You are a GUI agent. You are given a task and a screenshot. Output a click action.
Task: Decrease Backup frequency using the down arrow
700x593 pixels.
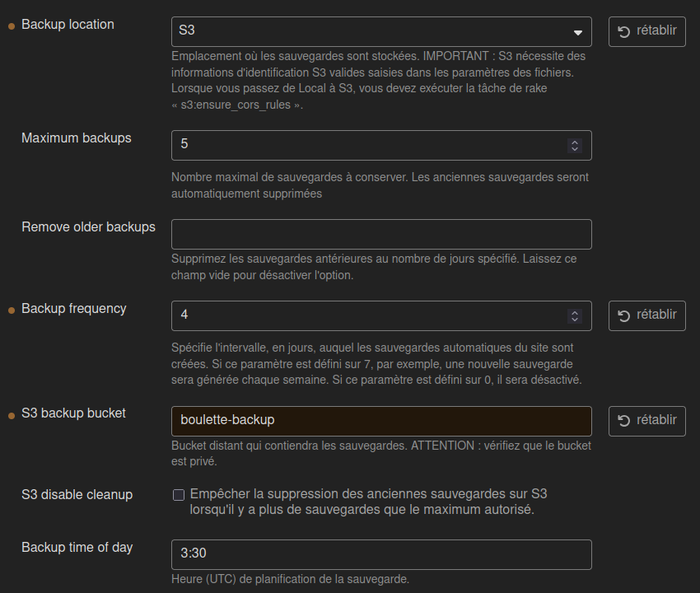(x=575, y=320)
